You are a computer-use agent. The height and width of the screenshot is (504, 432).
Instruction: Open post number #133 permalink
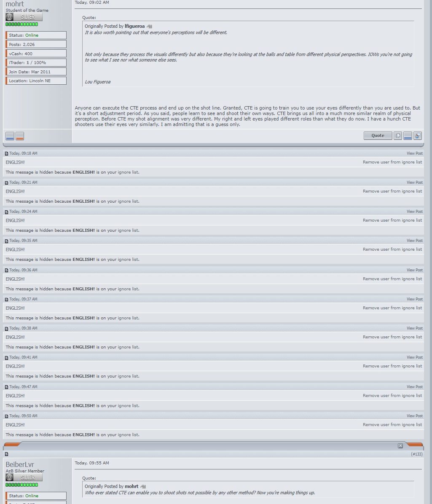[417, 454]
